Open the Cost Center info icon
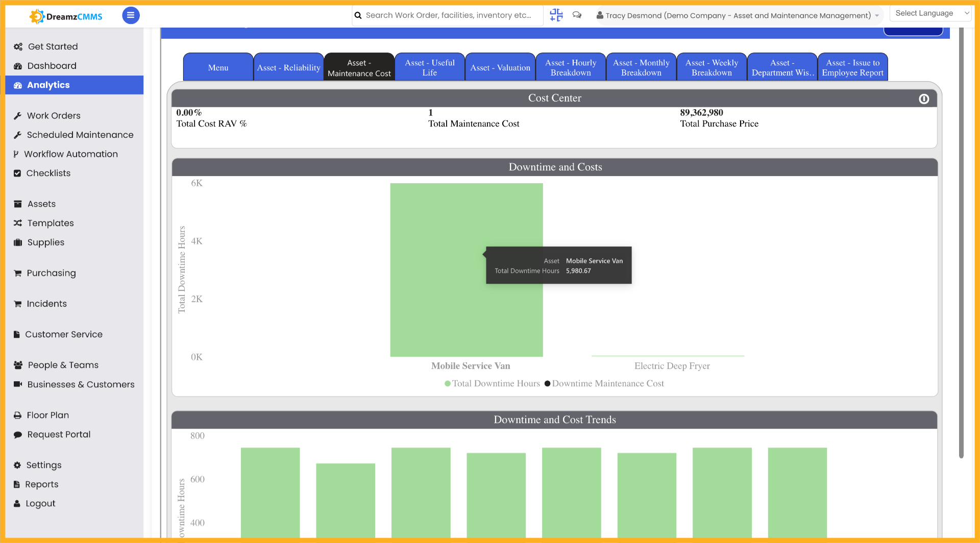980x543 pixels. pos(924,99)
